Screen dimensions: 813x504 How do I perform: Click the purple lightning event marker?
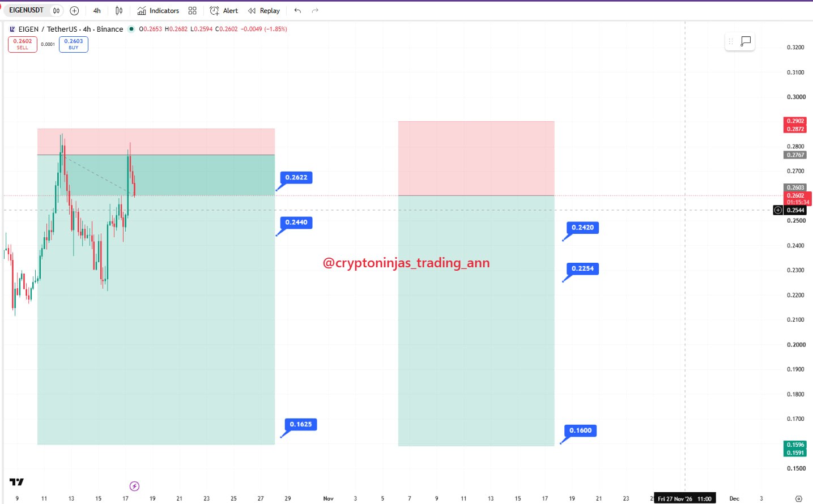click(134, 486)
